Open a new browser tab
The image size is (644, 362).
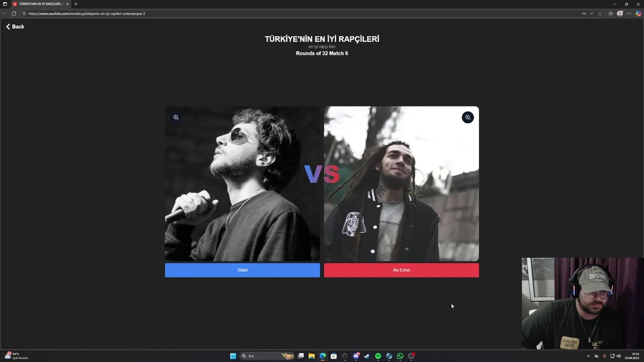[x=76, y=4]
